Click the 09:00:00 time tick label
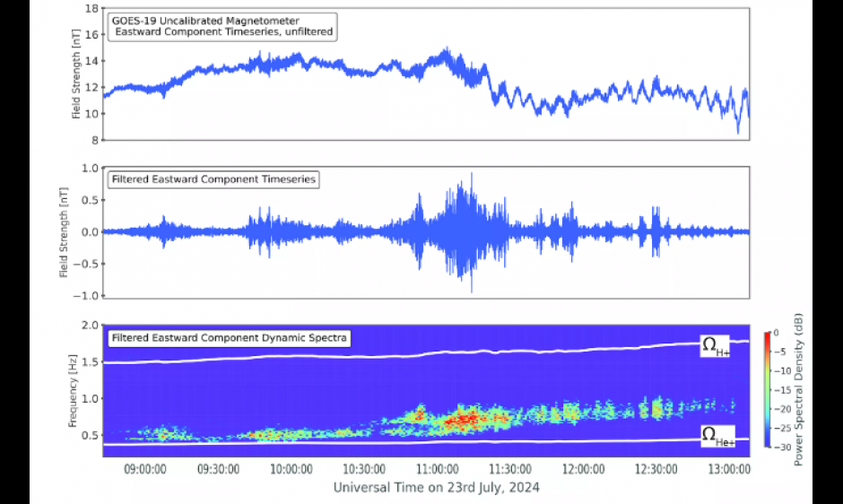 tap(145, 468)
